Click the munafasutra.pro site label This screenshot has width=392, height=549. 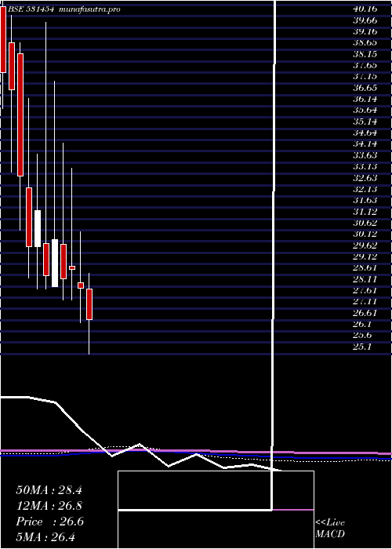(x=90, y=9)
